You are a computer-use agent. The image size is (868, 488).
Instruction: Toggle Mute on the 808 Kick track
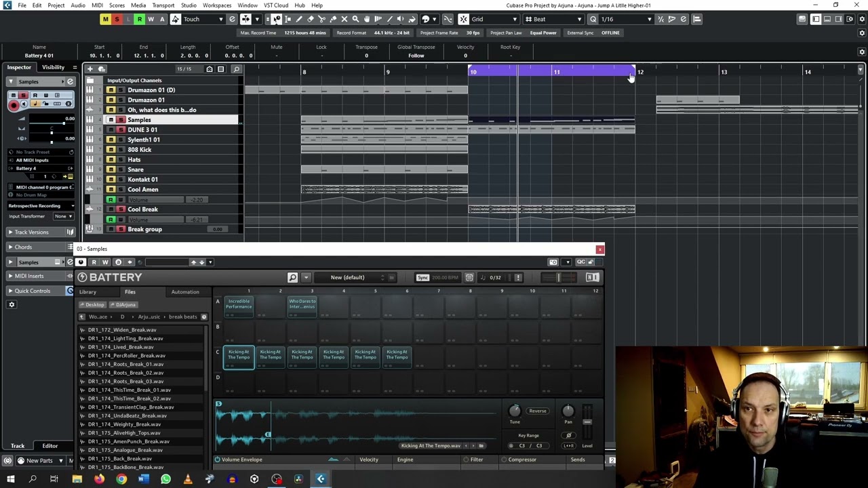(111, 150)
